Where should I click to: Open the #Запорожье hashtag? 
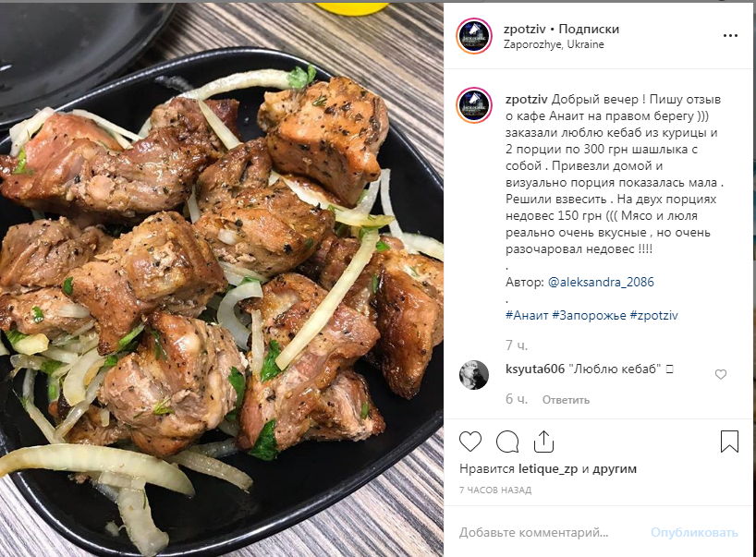589,315
